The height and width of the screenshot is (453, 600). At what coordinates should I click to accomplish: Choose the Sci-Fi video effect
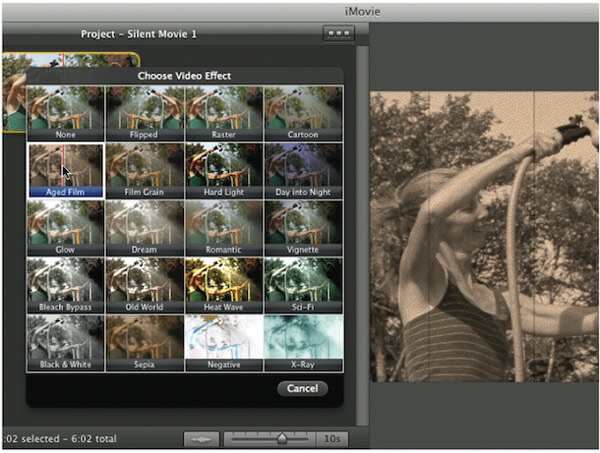303,286
